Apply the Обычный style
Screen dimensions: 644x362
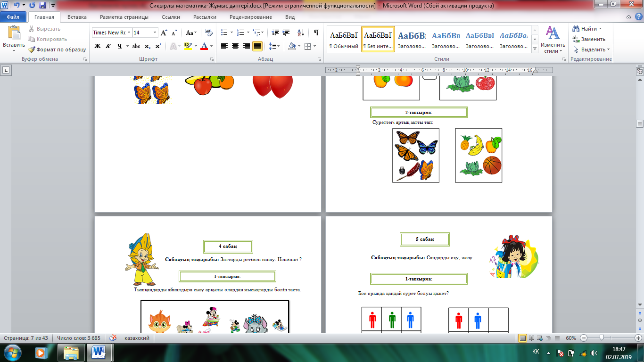tap(344, 39)
